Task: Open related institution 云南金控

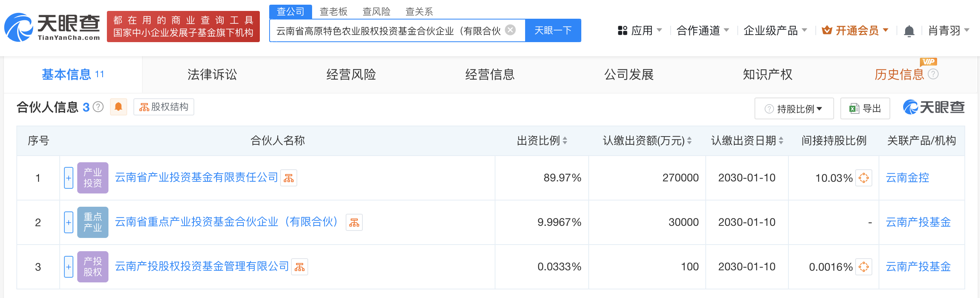Action: pos(907,178)
